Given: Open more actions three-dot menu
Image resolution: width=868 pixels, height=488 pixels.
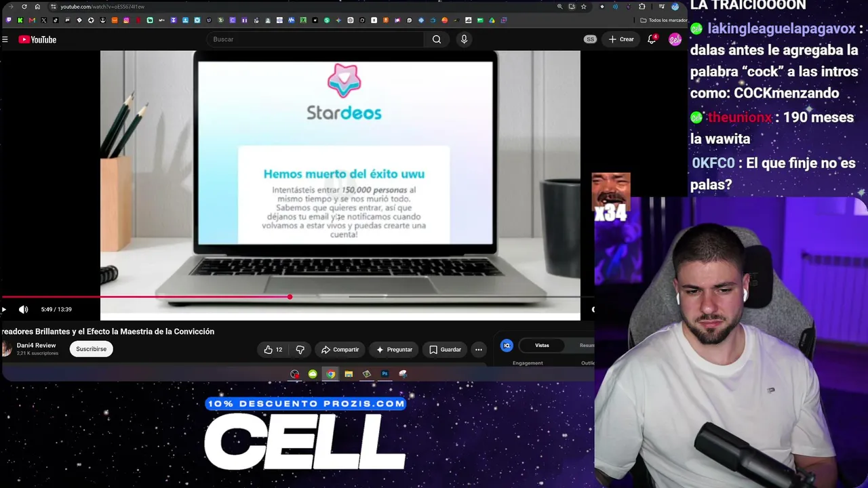Looking at the screenshot, I should pyautogui.click(x=479, y=350).
